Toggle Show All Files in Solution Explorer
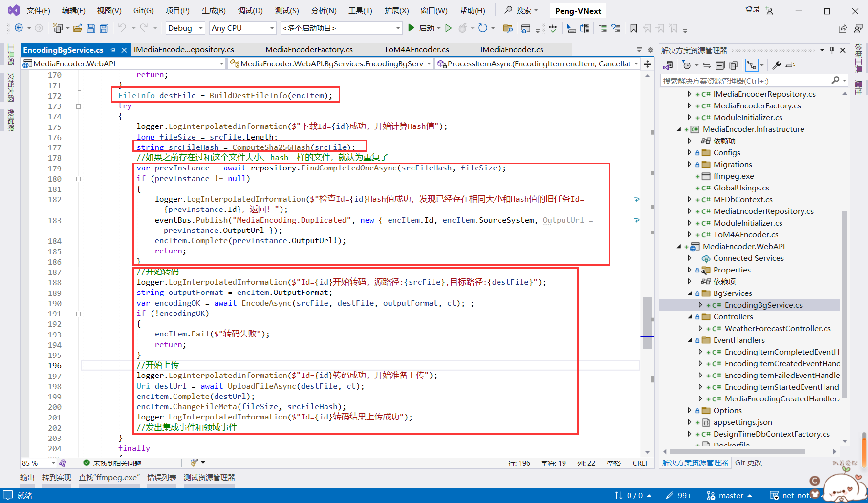Image resolution: width=868 pixels, height=503 pixels. (733, 65)
